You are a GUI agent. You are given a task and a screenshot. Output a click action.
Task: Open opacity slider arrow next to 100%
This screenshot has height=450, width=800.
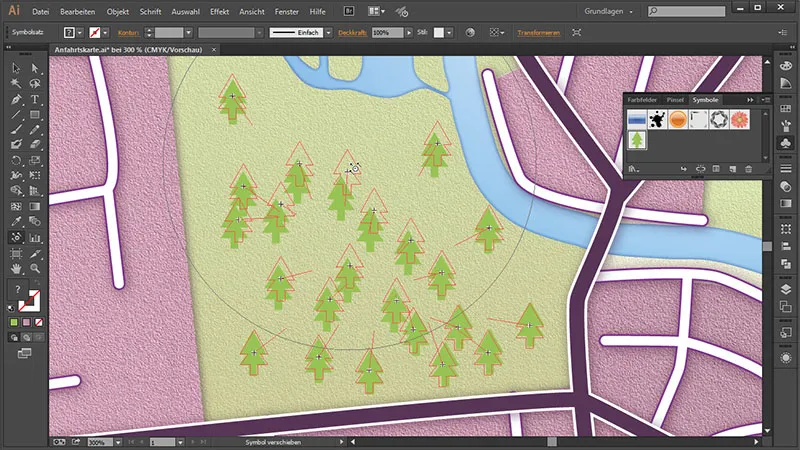pos(409,33)
